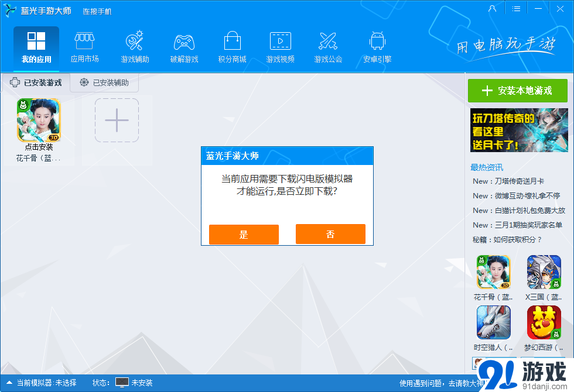Click the monitor status icon
This screenshot has width=574, height=392.
click(x=122, y=383)
